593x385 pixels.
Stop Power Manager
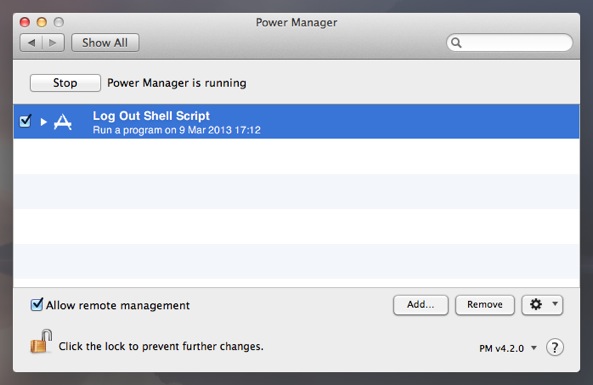pos(65,83)
